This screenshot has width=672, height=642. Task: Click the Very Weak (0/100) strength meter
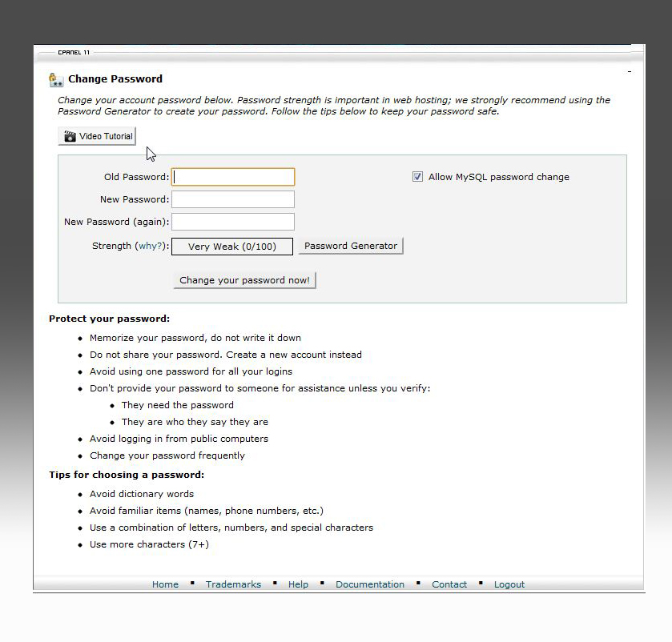[x=232, y=247]
